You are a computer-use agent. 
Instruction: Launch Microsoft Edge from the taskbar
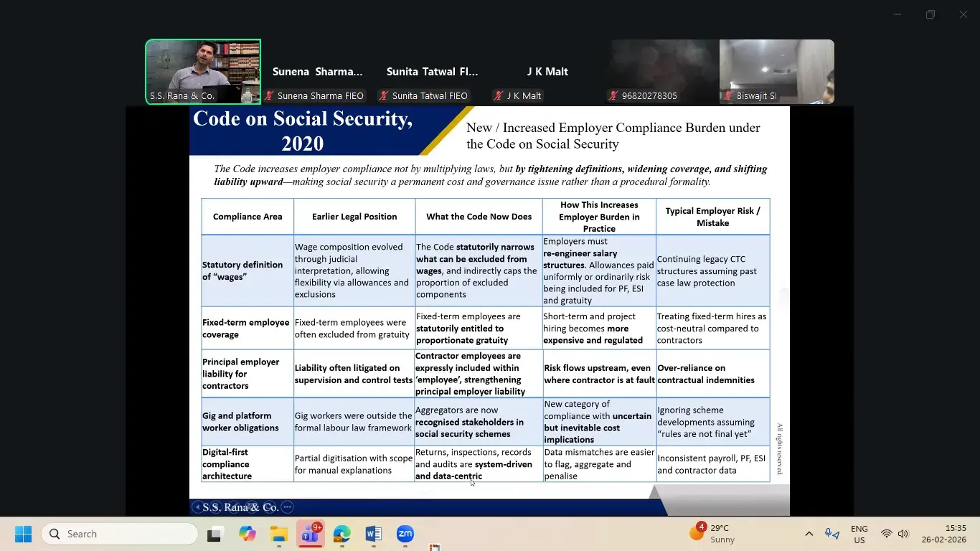pyautogui.click(x=341, y=534)
